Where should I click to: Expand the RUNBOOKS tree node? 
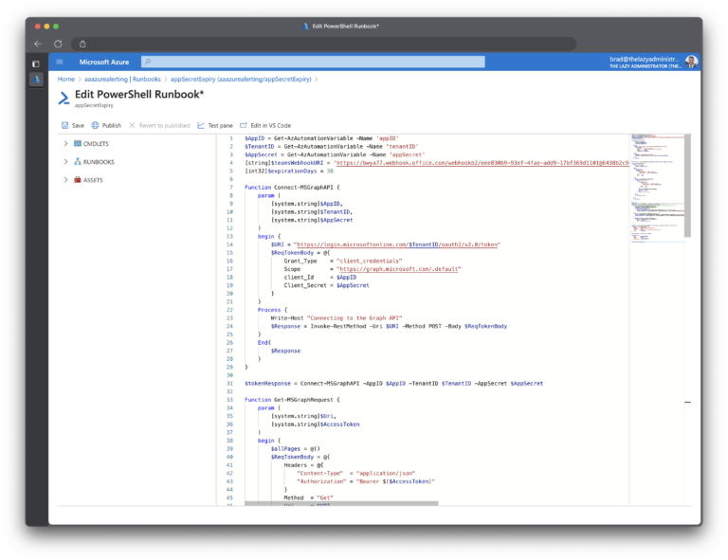[65, 162]
